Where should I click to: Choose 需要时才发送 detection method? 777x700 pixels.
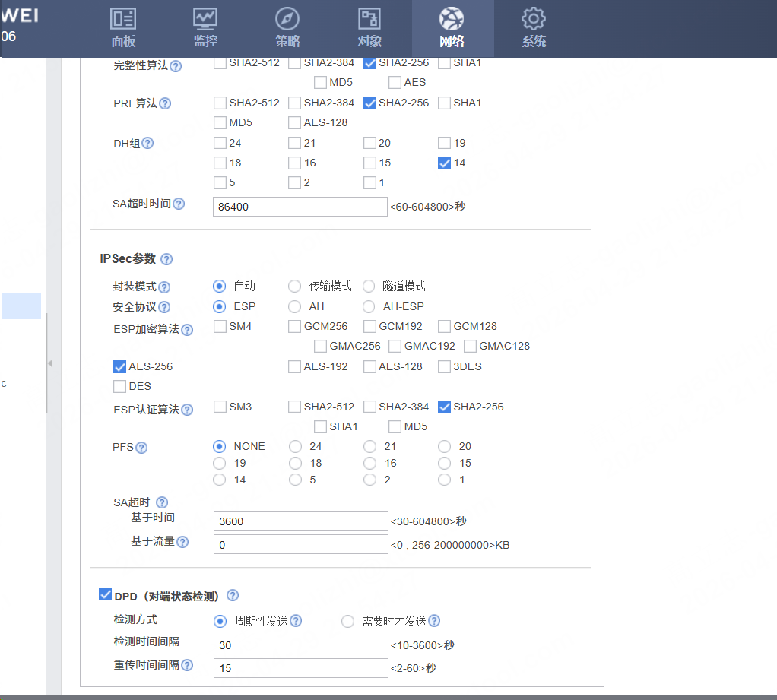[347, 621]
